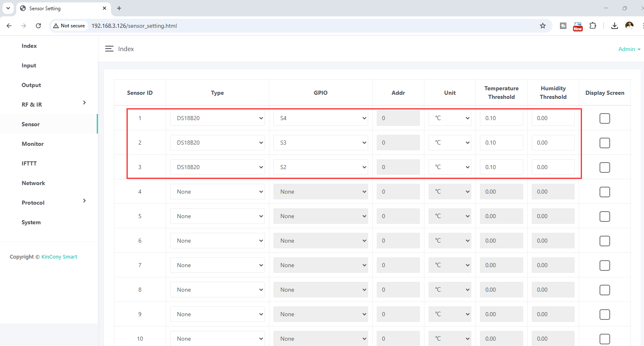Click the browser back arrow
Image resolution: width=644 pixels, height=346 pixels.
coord(9,26)
